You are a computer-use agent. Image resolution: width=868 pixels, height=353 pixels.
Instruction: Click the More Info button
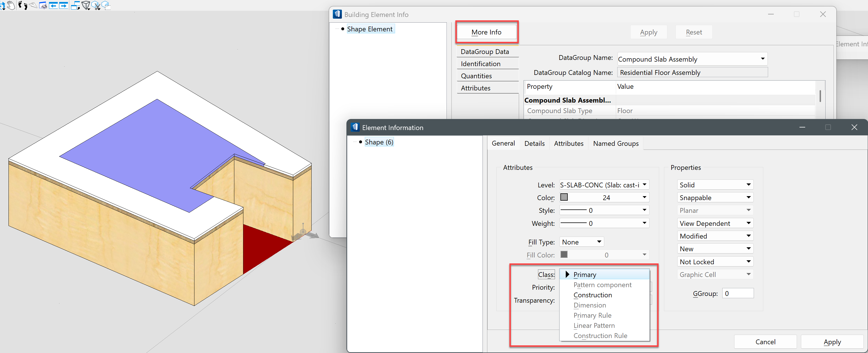click(x=486, y=32)
